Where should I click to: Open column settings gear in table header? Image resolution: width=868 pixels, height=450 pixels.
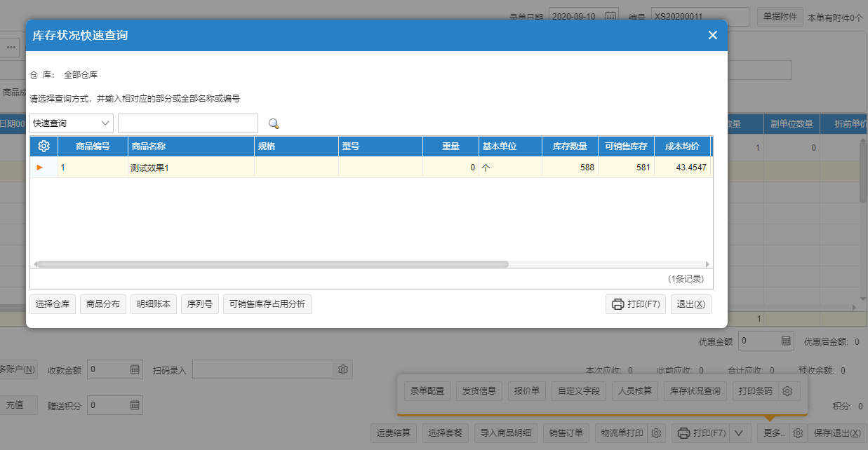point(44,146)
